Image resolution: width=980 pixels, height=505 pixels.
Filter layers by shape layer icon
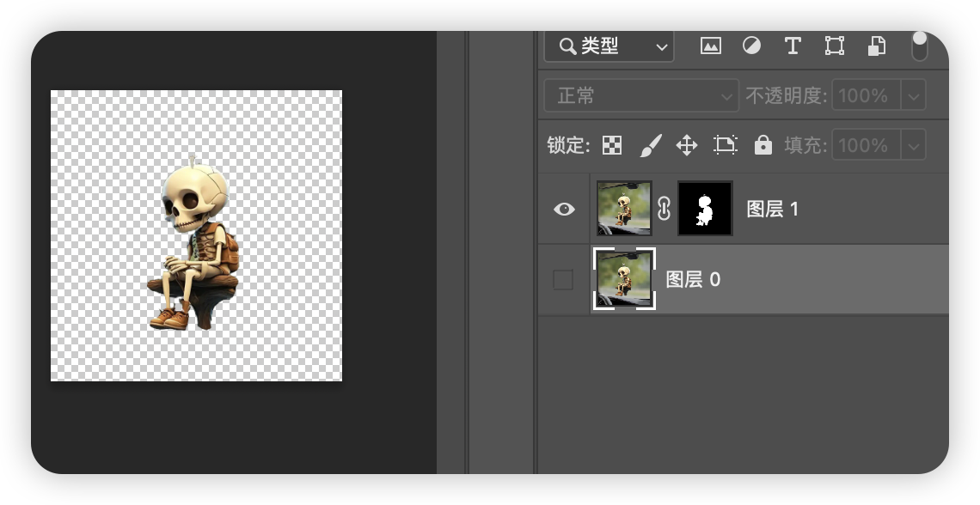[835, 46]
